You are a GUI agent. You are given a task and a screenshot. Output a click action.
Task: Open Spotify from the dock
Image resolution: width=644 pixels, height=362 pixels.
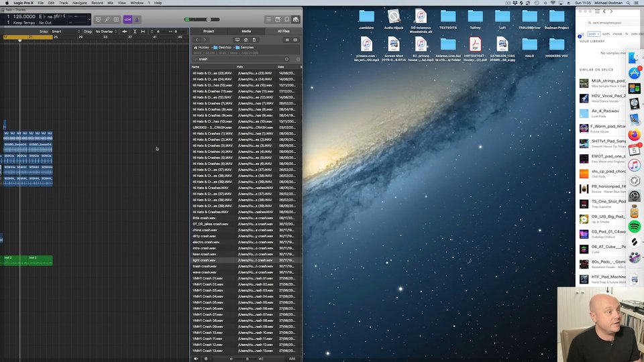click(634, 227)
